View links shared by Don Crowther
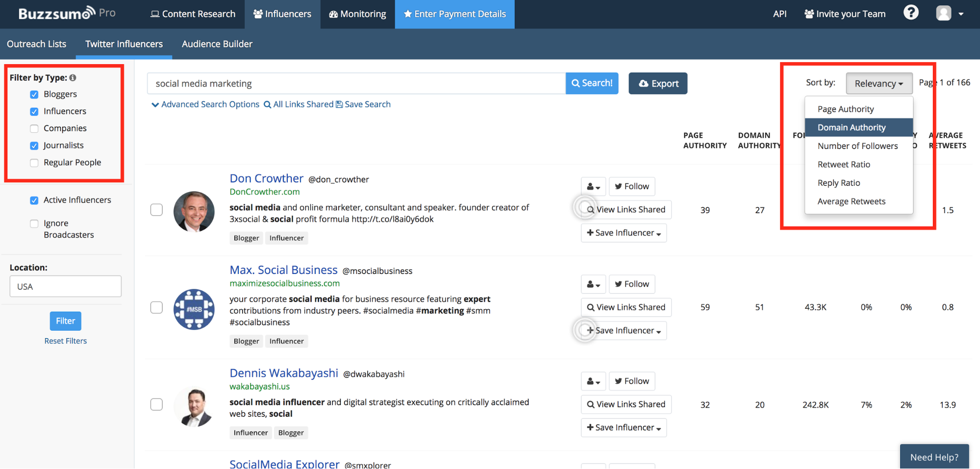 pyautogui.click(x=626, y=209)
